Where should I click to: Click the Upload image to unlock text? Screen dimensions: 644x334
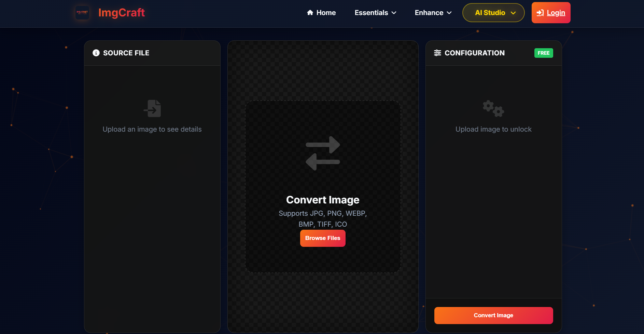(493, 129)
